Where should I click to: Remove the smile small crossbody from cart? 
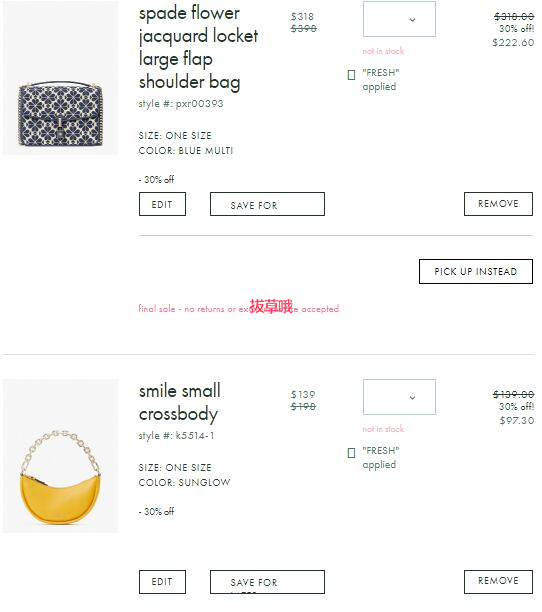(x=498, y=582)
